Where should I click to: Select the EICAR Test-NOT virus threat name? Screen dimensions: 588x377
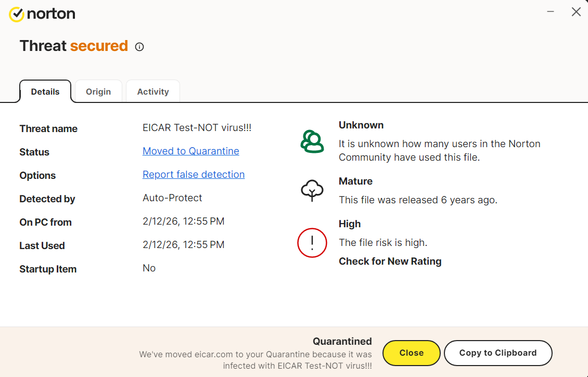[197, 127]
